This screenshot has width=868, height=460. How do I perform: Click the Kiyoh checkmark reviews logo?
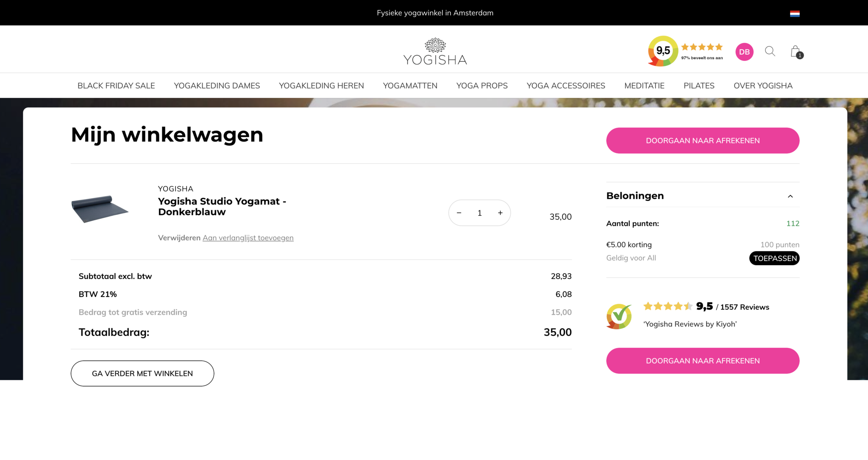(619, 316)
